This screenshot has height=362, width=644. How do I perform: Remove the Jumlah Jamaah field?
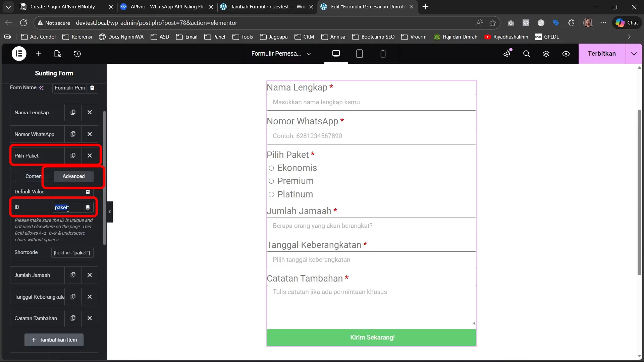90,275
